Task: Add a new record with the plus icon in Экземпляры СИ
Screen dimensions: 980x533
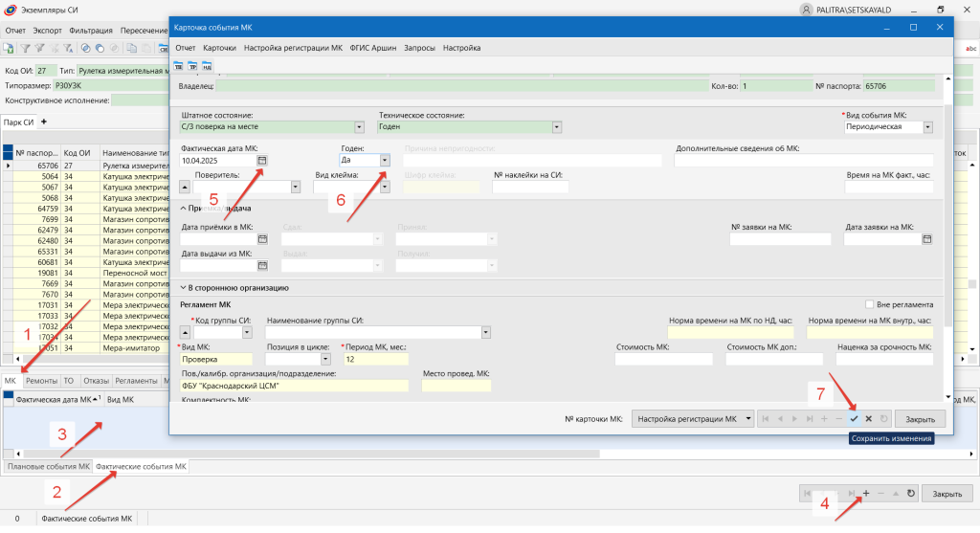Action: tap(866, 494)
